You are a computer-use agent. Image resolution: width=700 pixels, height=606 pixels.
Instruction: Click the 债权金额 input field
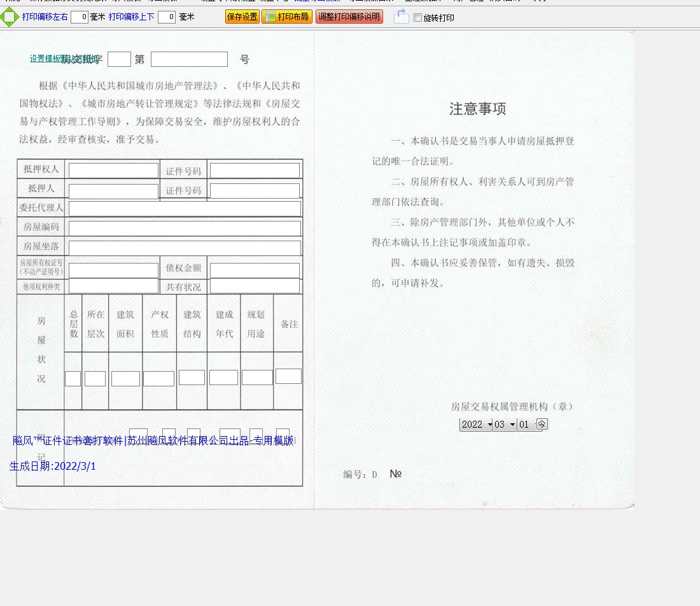(255, 271)
